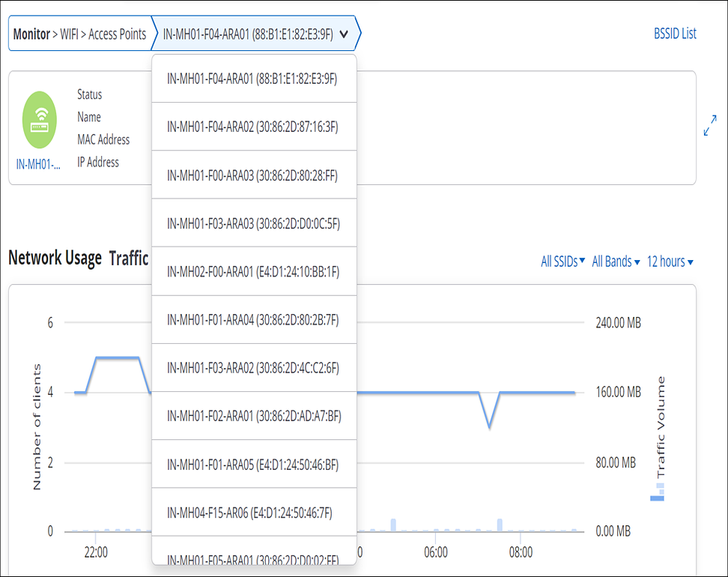Viewport: 728px width, 577px height.
Task: Click the 08:00 time axis label
Action: (x=521, y=552)
